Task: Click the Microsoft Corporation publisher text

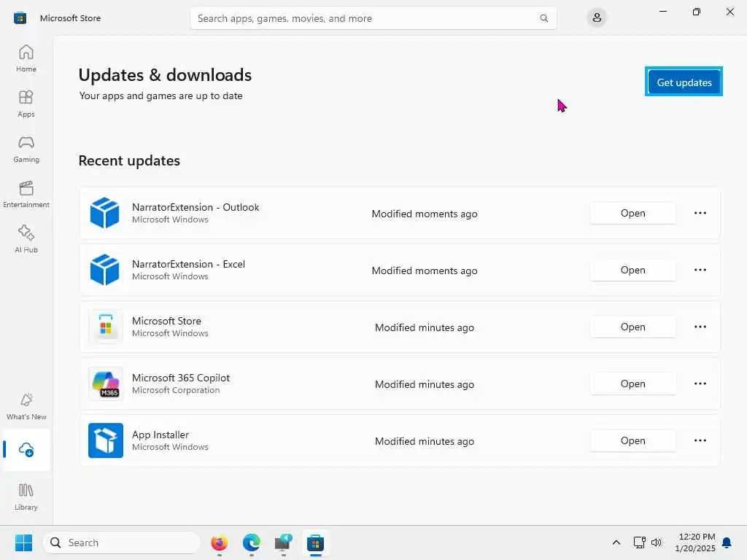Action: 176,390
